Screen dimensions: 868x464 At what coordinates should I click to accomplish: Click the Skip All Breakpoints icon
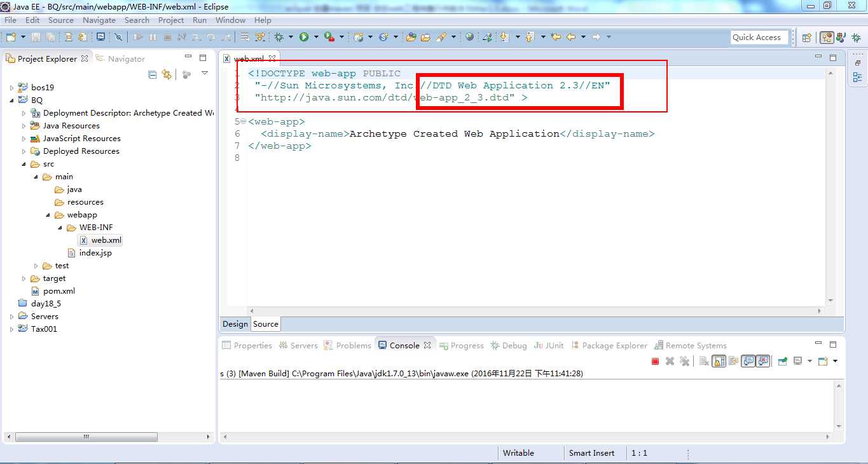[118, 37]
